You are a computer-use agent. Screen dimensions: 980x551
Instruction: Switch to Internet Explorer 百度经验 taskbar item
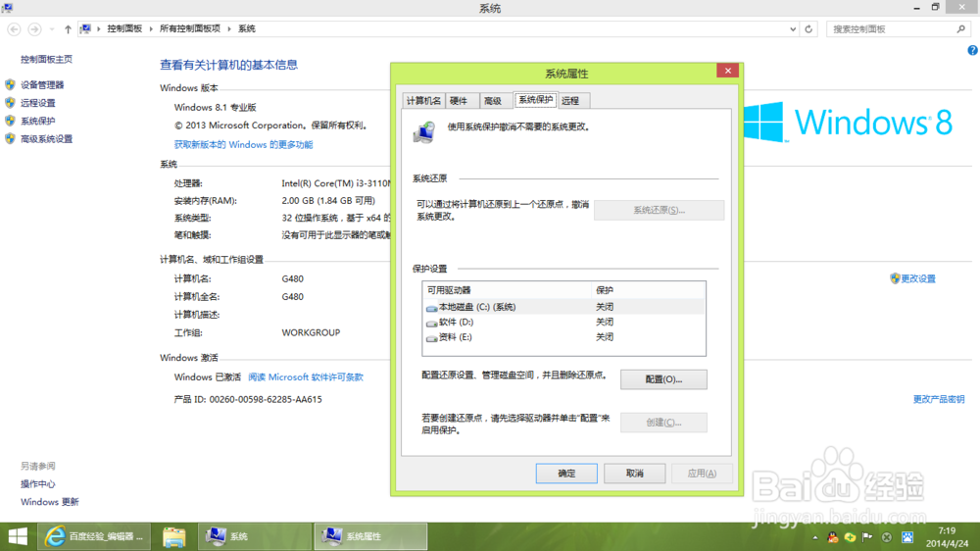tap(94, 536)
